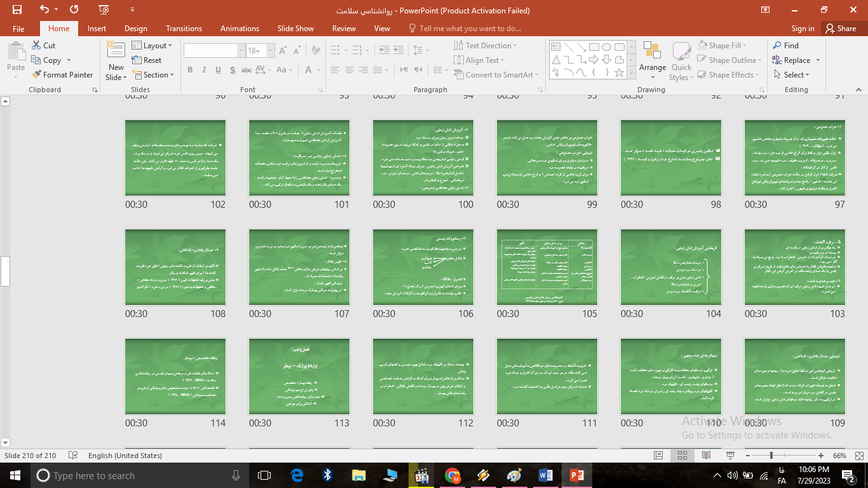Switch to the Slide Show tab
This screenshot has height=488, width=868.
coord(295,29)
